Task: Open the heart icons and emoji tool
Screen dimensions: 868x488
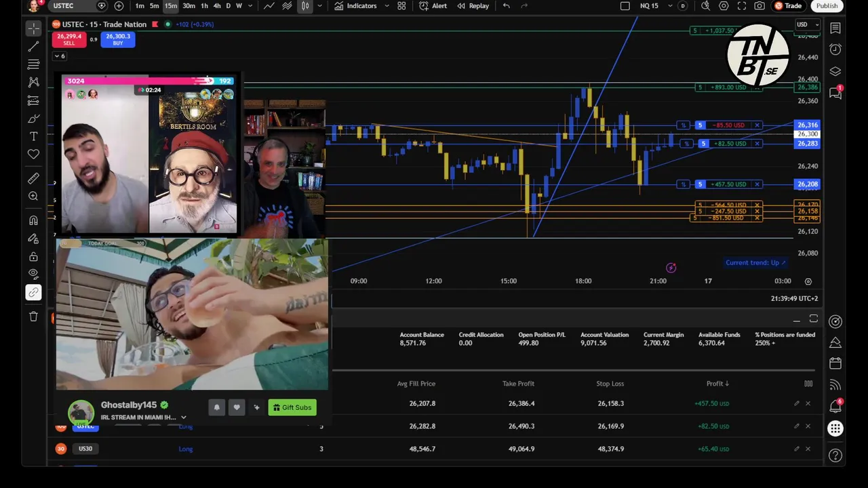Action: 33,155
